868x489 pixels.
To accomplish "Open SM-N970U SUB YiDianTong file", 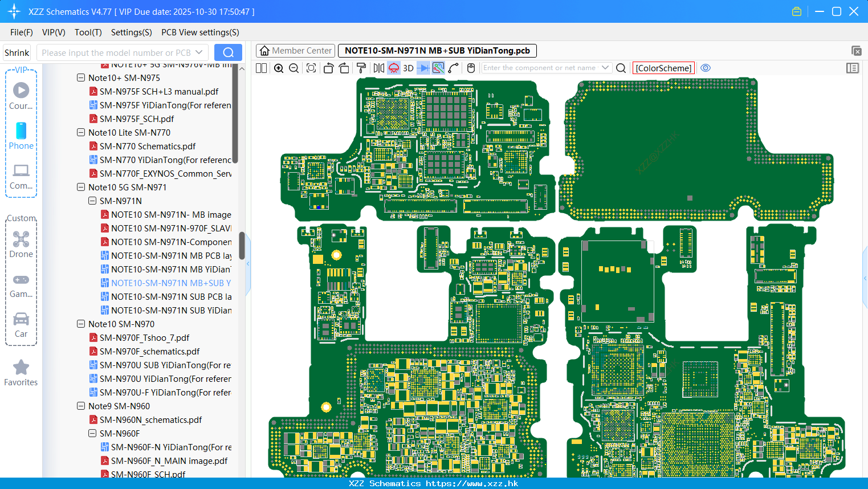I will pos(160,365).
